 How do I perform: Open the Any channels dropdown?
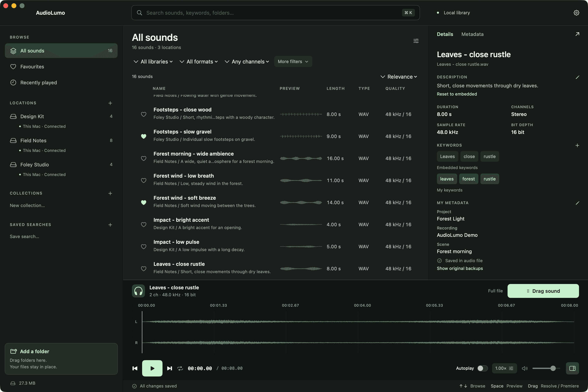pyautogui.click(x=247, y=61)
